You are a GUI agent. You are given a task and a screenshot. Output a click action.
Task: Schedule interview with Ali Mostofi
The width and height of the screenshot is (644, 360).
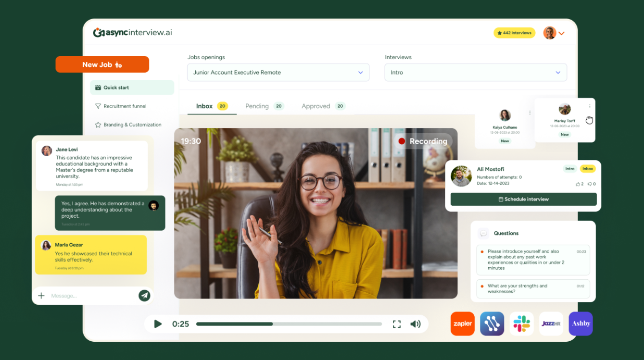tap(523, 199)
